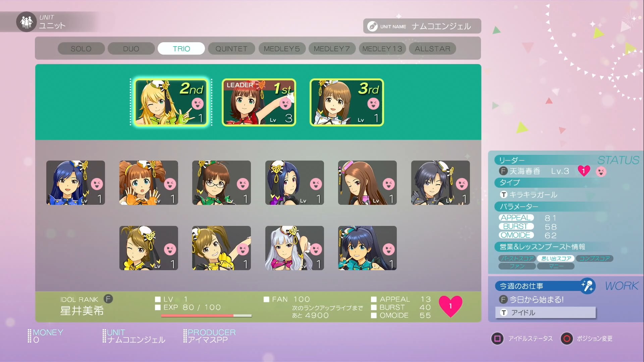Click the large pink heart beside APPEAL stats
The width and height of the screenshot is (644, 362).
point(450,306)
